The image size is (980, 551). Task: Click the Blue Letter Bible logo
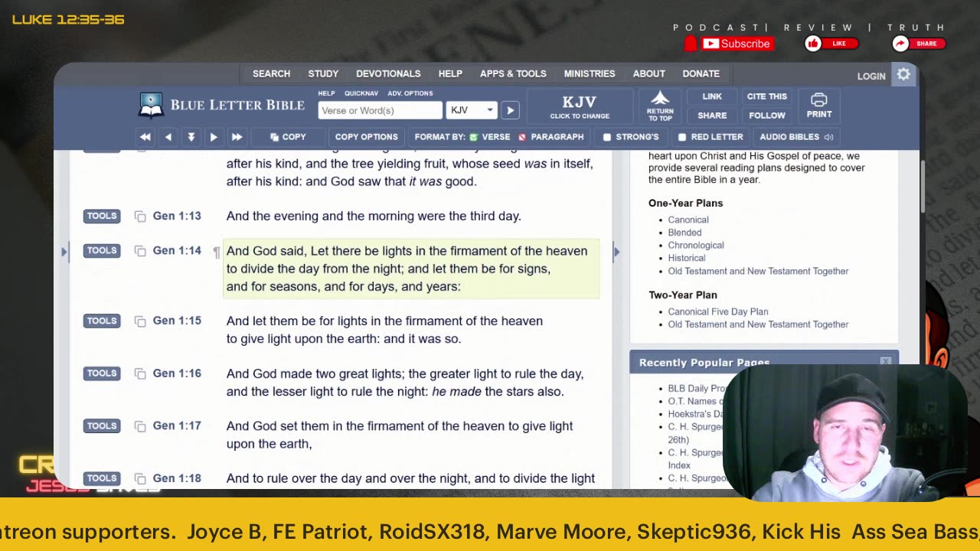click(x=221, y=106)
